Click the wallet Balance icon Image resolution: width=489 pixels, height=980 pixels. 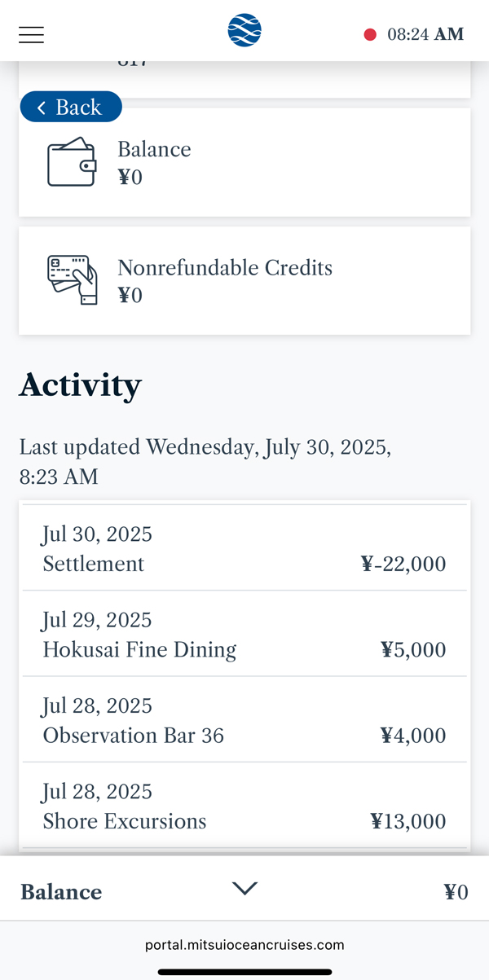point(72,162)
